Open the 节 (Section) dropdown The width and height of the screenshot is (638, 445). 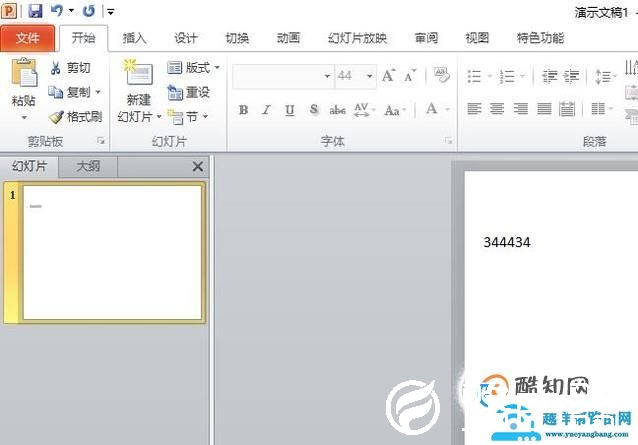tap(188, 117)
